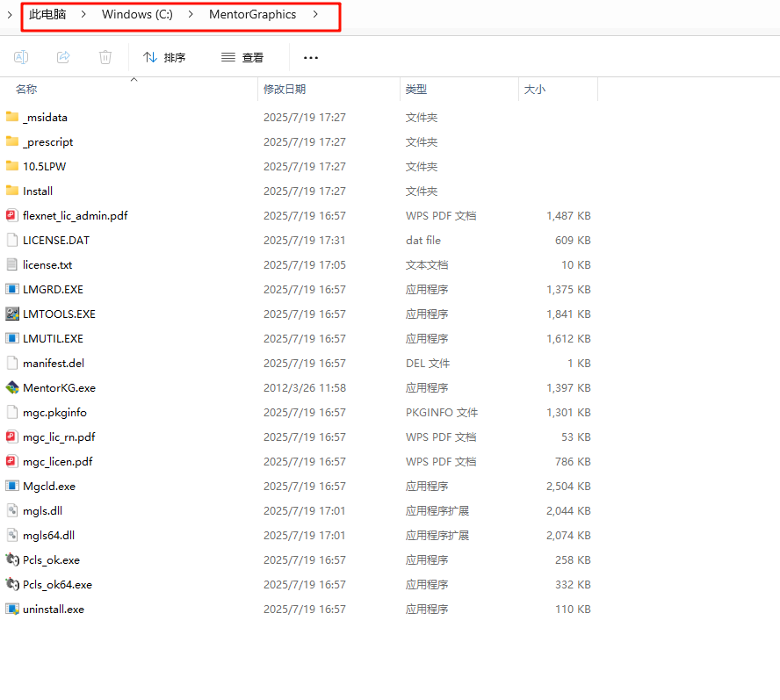Sort by 名称 column header
The width and height of the screenshot is (780, 700).
(26, 89)
